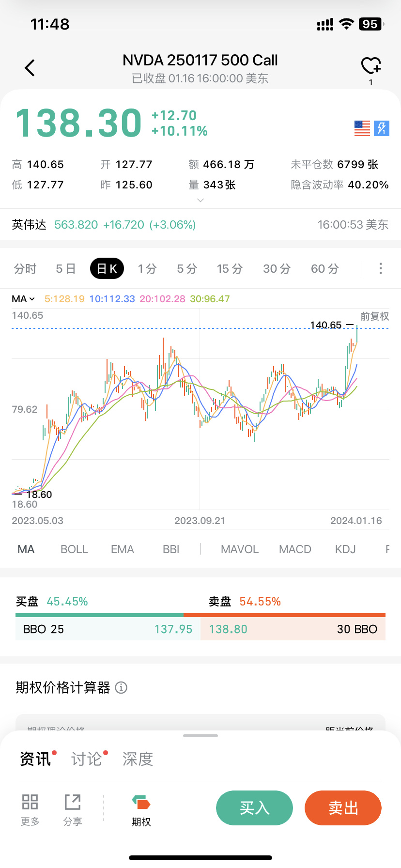This screenshot has height=868, width=401.
Task: Toggle the 前复权 adjustment setting
Action: click(374, 316)
